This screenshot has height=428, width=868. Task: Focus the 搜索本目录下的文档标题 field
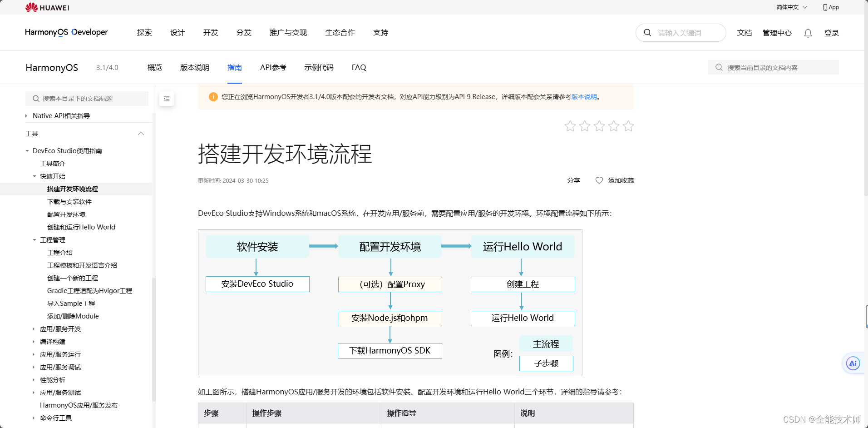point(87,99)
